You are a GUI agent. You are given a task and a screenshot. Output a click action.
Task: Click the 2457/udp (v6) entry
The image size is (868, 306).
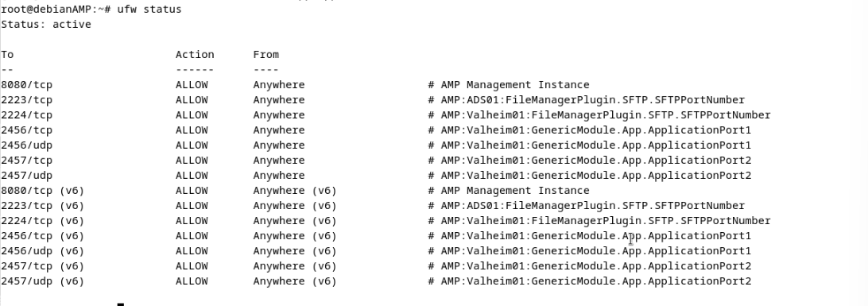point(43,281)
